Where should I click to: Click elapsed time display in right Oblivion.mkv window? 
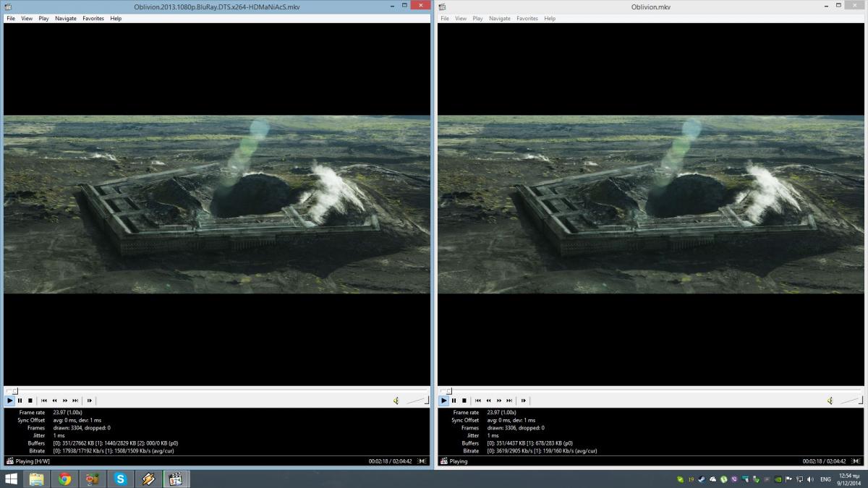click(x=824, y=461)
